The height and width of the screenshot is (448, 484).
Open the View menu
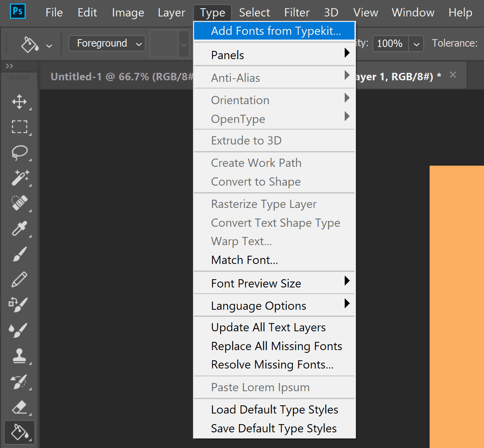click(x=365, y=13)
